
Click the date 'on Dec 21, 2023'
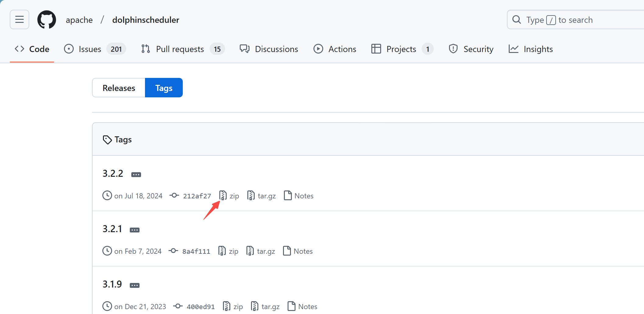point(140,307)
